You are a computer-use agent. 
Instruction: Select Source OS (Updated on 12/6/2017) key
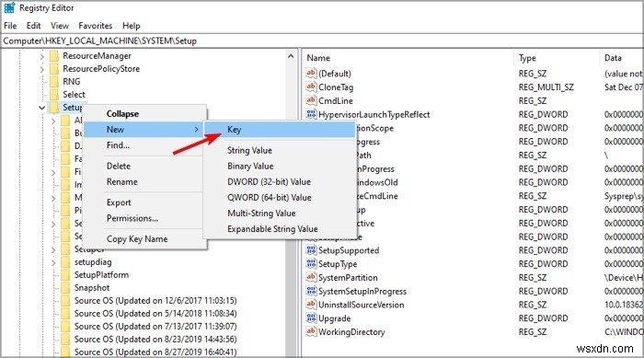click(x=155, y=300)
